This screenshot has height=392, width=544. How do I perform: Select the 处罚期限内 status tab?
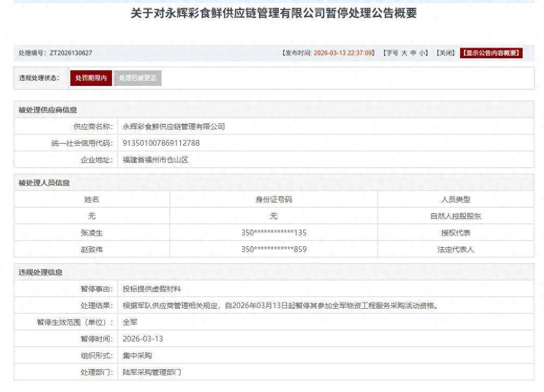tap(91, 78)
